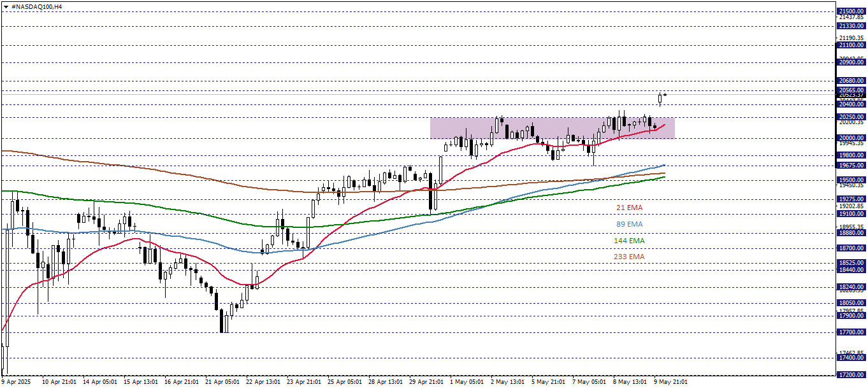Click the 19675.00 price level label
Viewport: 868px width, 389px height.
click(852, 166)
